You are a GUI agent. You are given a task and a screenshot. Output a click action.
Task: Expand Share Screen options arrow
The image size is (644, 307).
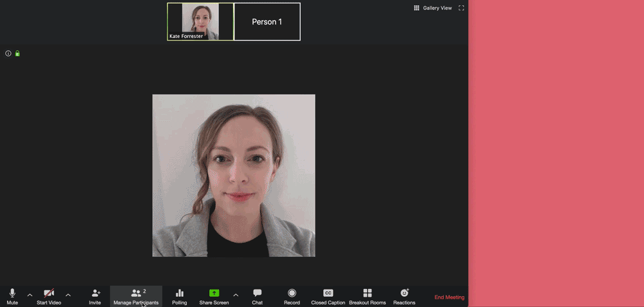[x=236, y=295]
